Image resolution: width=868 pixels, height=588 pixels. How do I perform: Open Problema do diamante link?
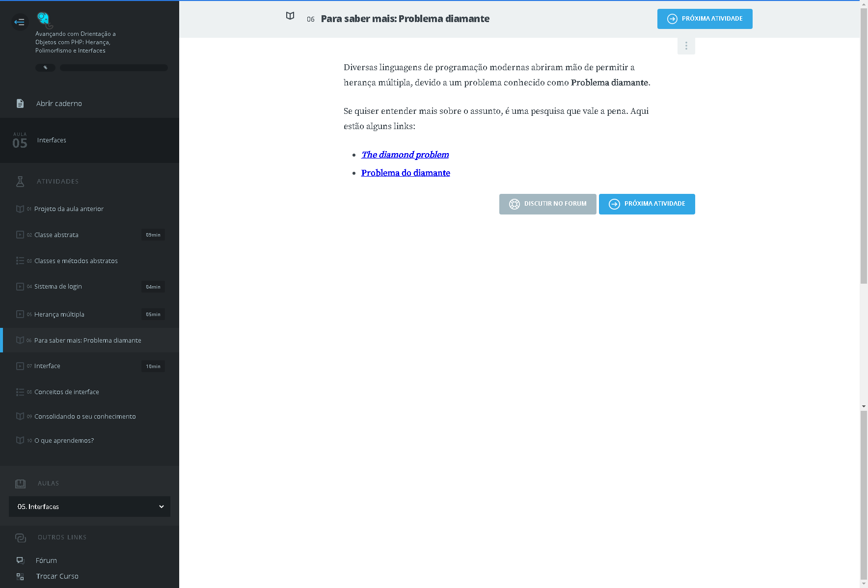point(406,173)
